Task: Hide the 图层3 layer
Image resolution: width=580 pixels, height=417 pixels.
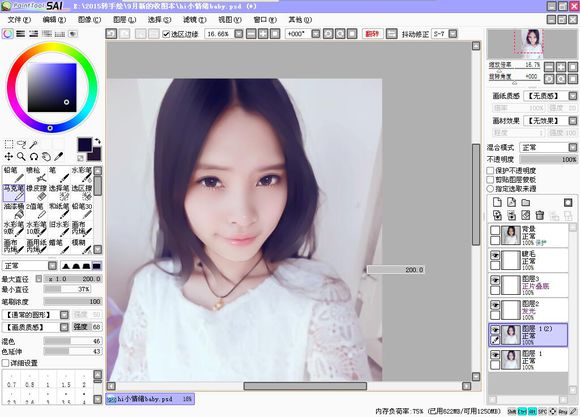Action: coord(495,280)
